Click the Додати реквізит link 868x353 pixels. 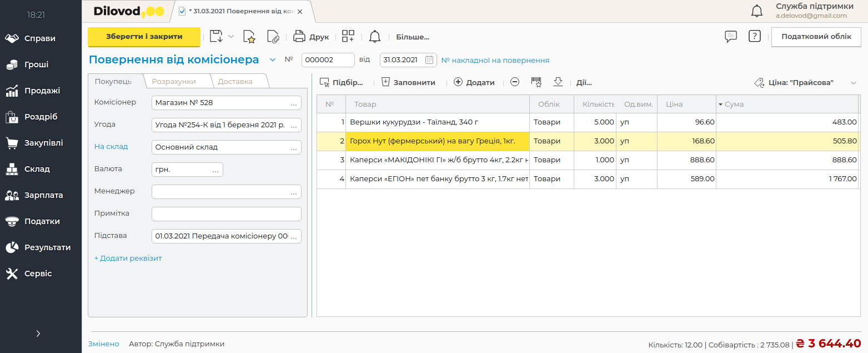[x=128, y=258]
